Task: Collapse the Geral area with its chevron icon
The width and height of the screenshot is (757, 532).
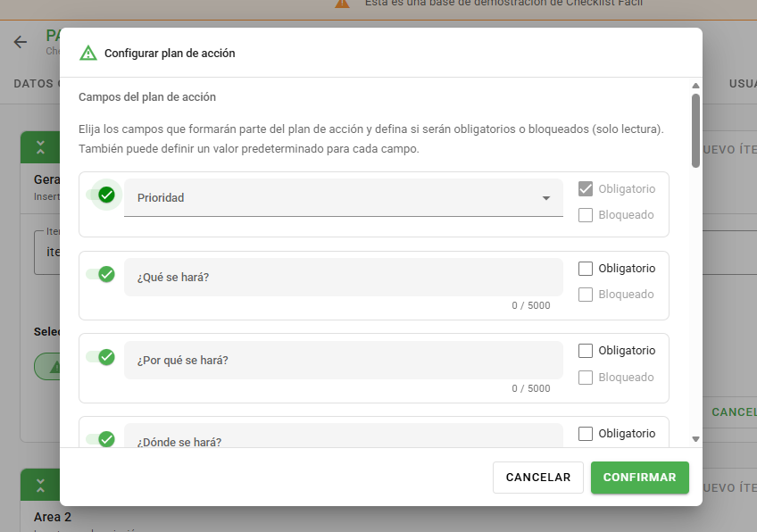Action: coord(40,147)
